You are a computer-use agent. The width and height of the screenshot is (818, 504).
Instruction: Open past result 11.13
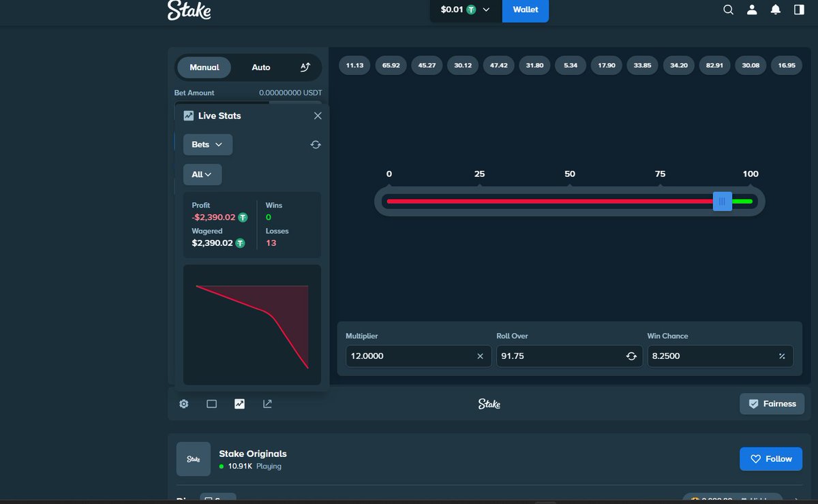[354, 65]
